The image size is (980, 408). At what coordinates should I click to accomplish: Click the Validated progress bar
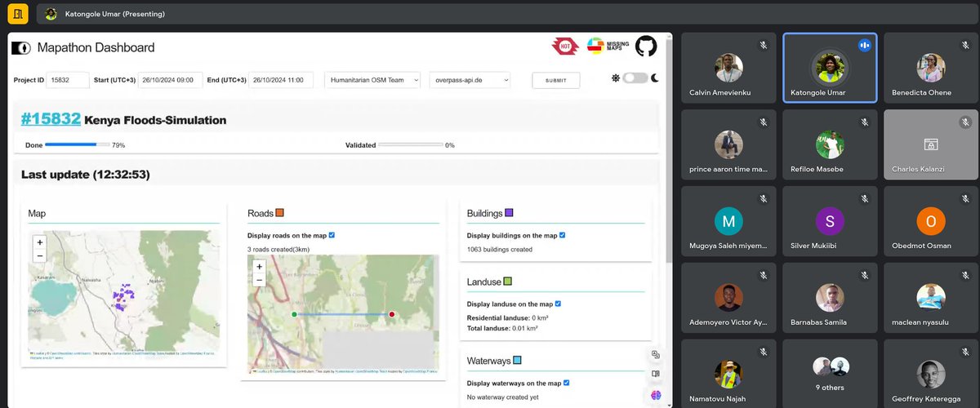pos(411,145)
